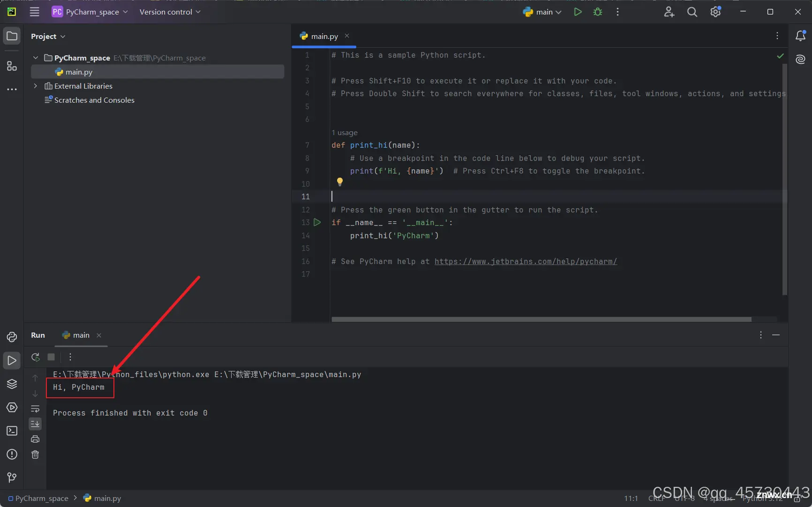Open Python Console tool window
Viewport: 812px width, 507px height.
pyautogui.click(x=12, y=337)
